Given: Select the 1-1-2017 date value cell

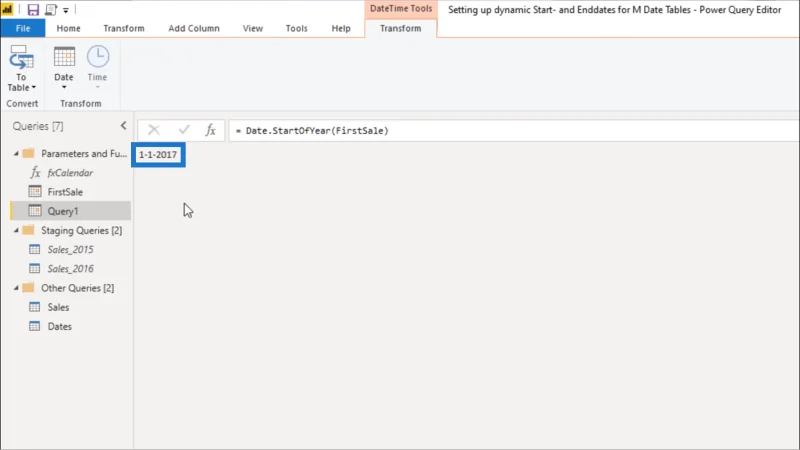Looking at the screenshot, I should [158, 155].
